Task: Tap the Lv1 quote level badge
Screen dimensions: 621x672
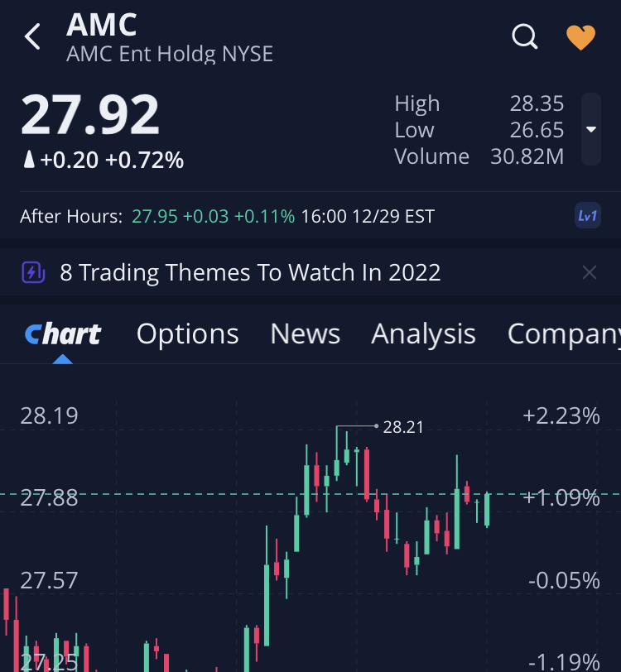Action: tap(587, 217)
